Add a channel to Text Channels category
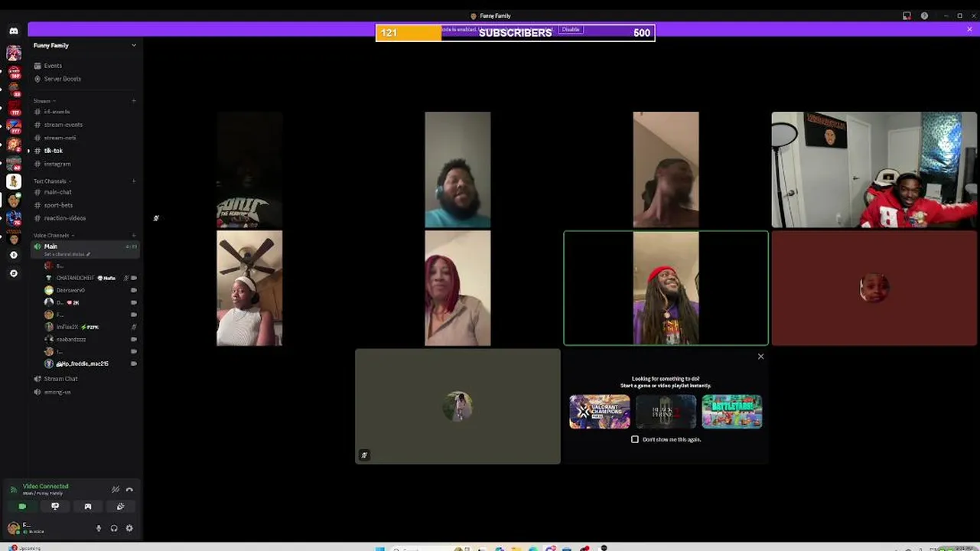The height and width of the screenshot is (551, 980). [x=134, y=181]
